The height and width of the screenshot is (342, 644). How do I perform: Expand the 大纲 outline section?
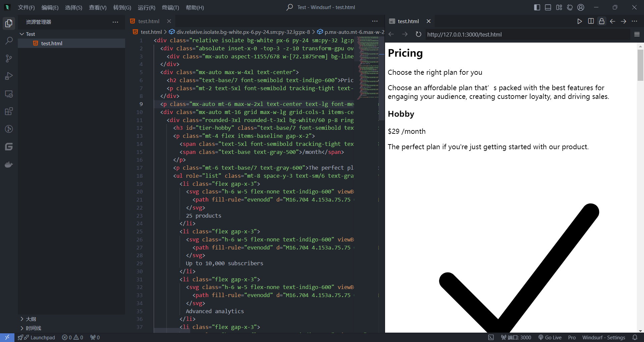pos(22,319)
